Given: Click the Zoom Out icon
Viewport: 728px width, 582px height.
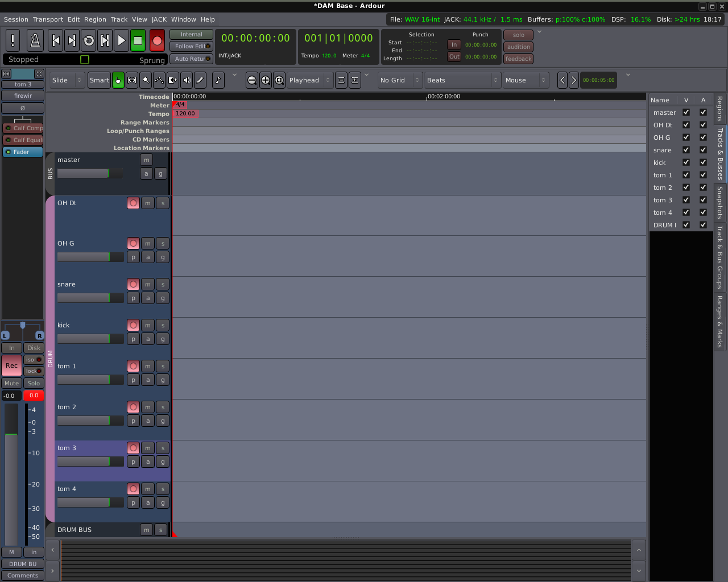Looking at the screenshot, I should pos(252,80).
